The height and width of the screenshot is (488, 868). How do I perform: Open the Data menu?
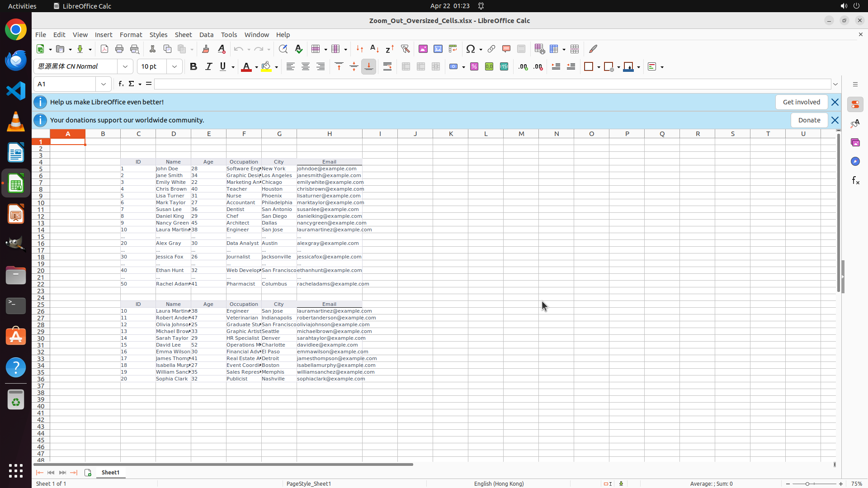pos(206,35)
